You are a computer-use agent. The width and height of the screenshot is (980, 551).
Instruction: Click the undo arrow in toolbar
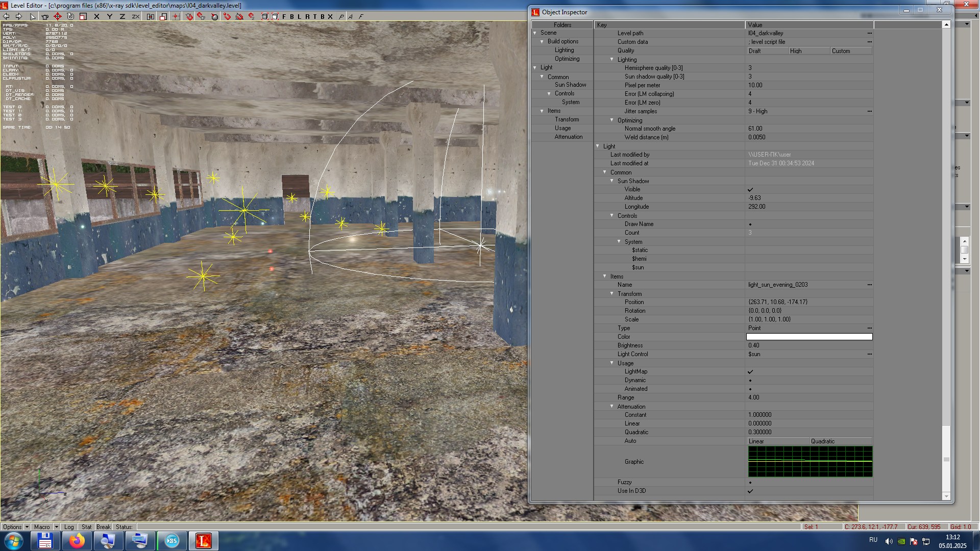7,16
